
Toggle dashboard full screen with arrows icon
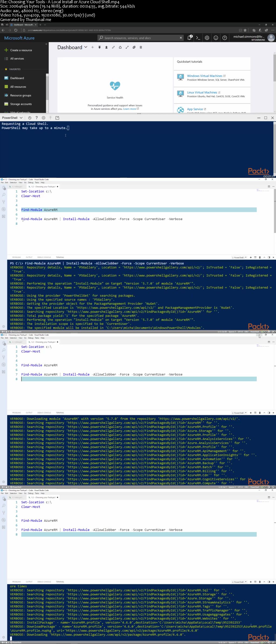127,47
